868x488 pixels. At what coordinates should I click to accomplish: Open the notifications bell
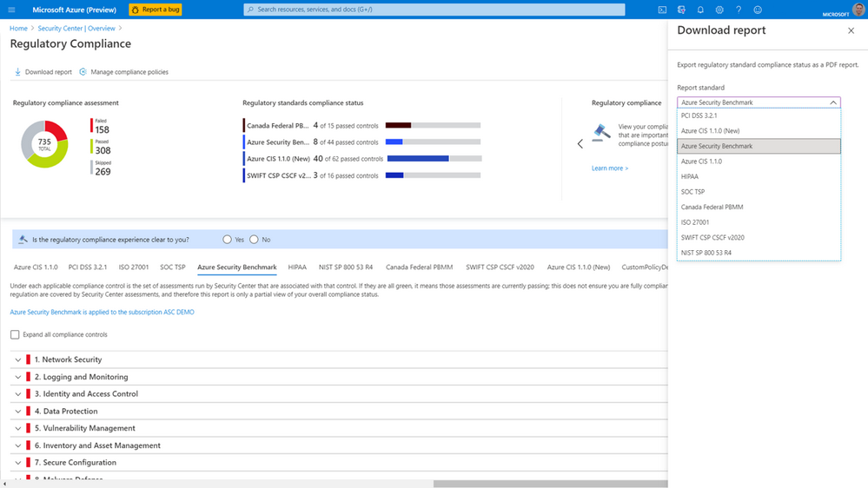pyautogui.click(x=700, y=10)
